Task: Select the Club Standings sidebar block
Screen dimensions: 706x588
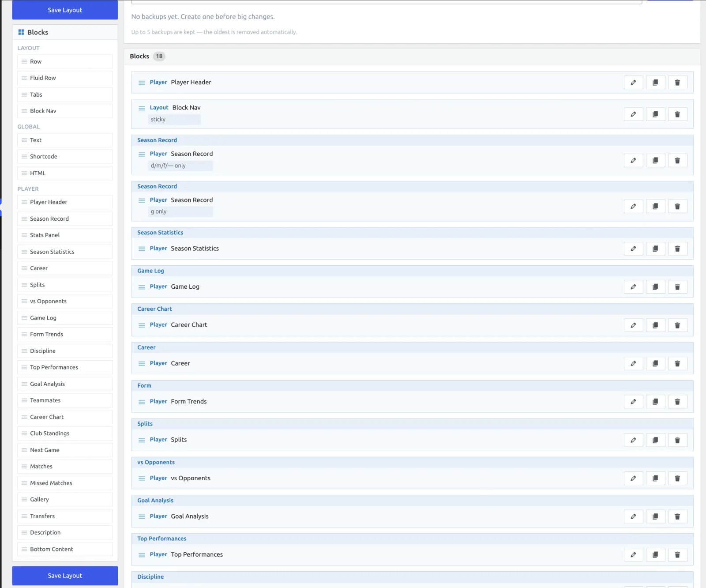Action: pos(65,433)
